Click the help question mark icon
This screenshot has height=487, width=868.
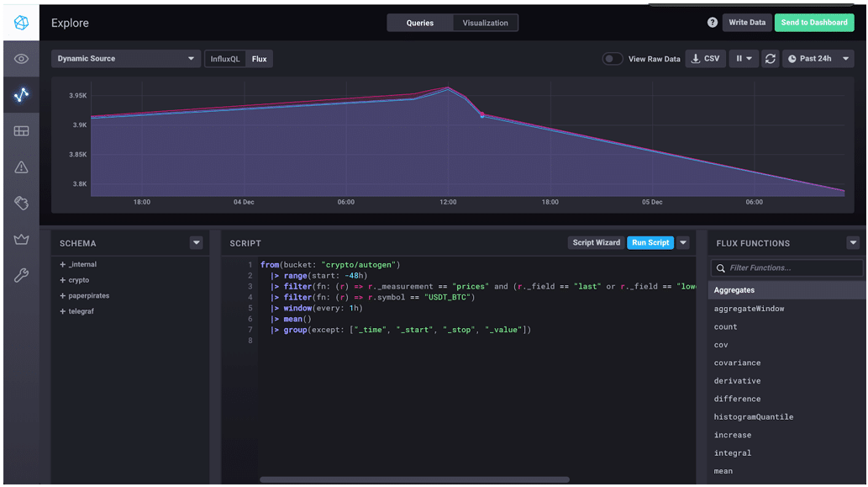[713, 23]
